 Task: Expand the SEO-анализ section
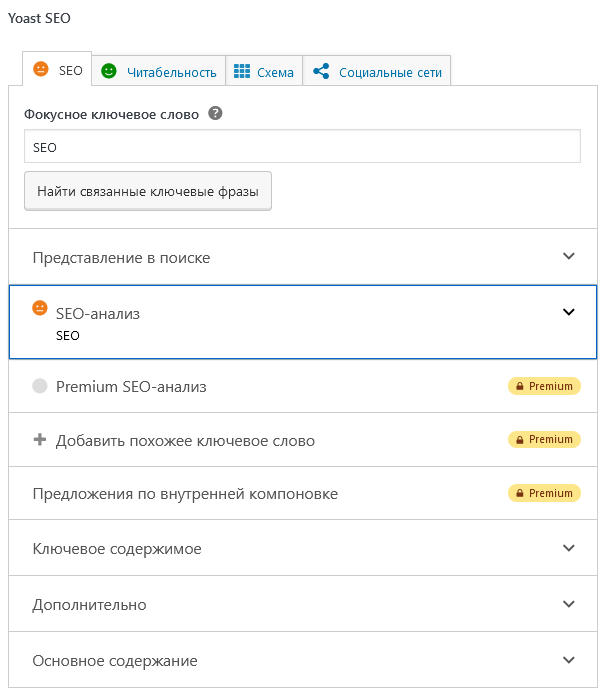pyautogui.click(x=303, y=322)
